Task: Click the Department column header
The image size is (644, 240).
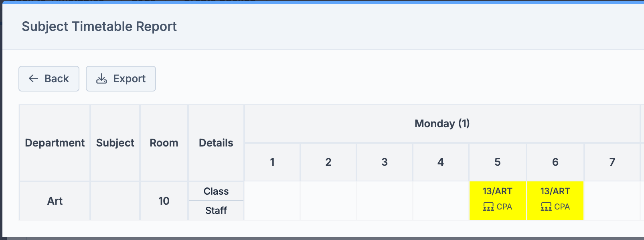Action: click(55, 143)
